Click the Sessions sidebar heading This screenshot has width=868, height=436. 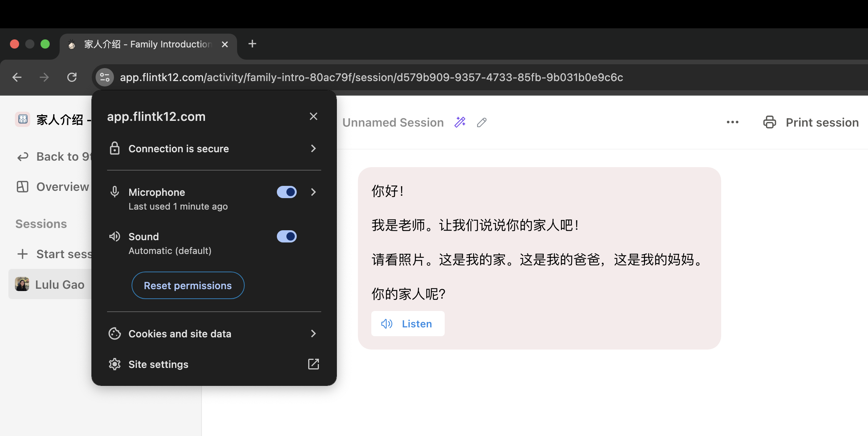[x=41, y=224]
